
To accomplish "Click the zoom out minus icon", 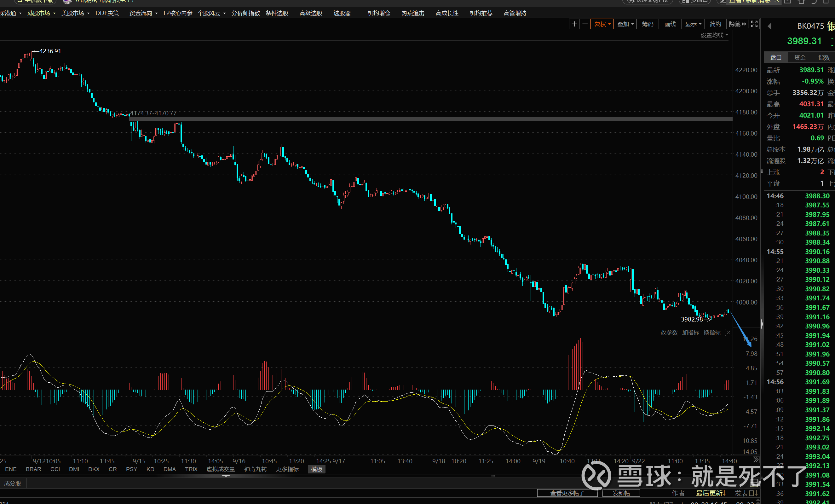I will coord(585,24).
